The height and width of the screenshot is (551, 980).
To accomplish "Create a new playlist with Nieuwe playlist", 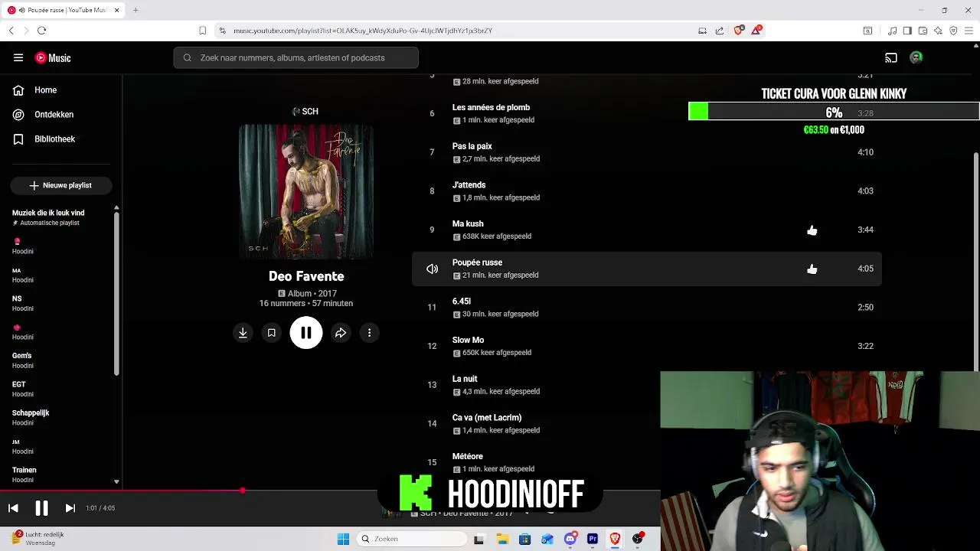I will pyautogui.click(x=61, y=185).
